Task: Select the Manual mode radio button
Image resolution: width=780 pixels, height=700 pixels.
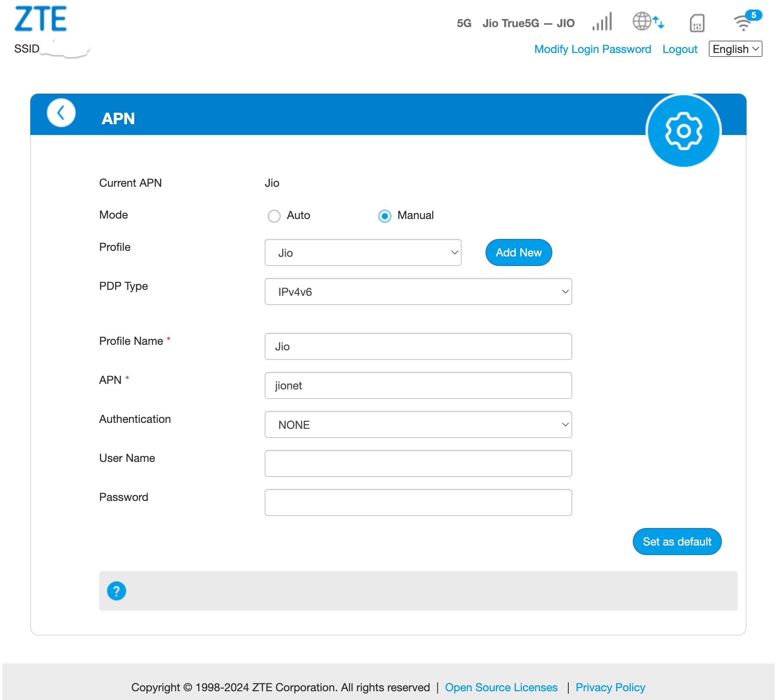Action: coord(384,216)
